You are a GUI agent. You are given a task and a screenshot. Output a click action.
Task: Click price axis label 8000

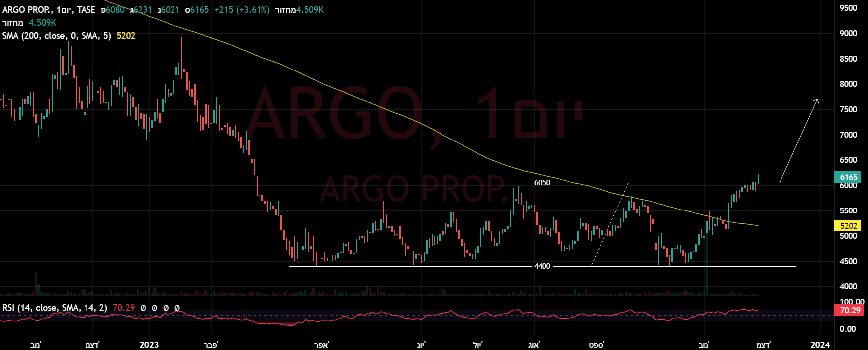point(848,84)
